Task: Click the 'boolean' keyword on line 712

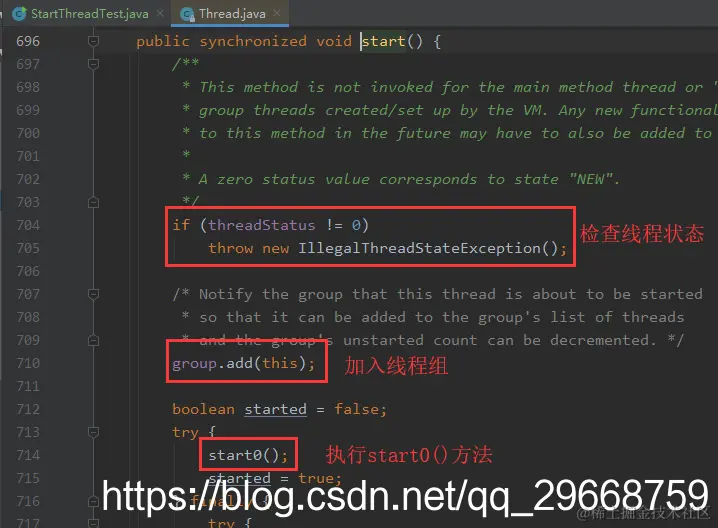Action: pos(204,409)
